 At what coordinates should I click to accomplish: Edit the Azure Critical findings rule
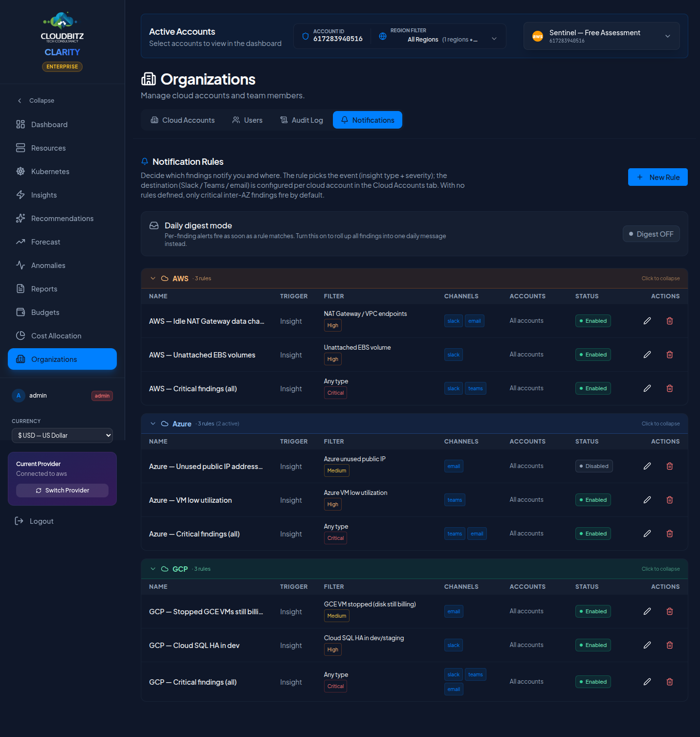pyautogui.click(x=647, y=534)
